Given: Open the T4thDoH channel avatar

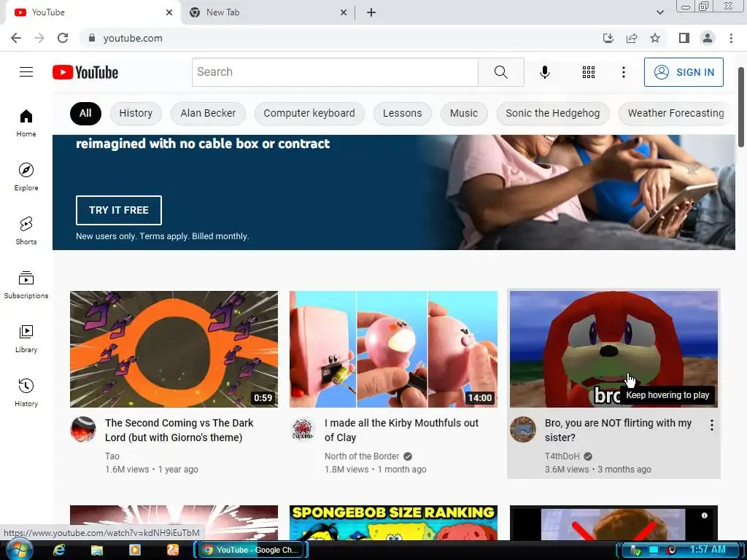Looking at the screenshot, I should 523,429.
